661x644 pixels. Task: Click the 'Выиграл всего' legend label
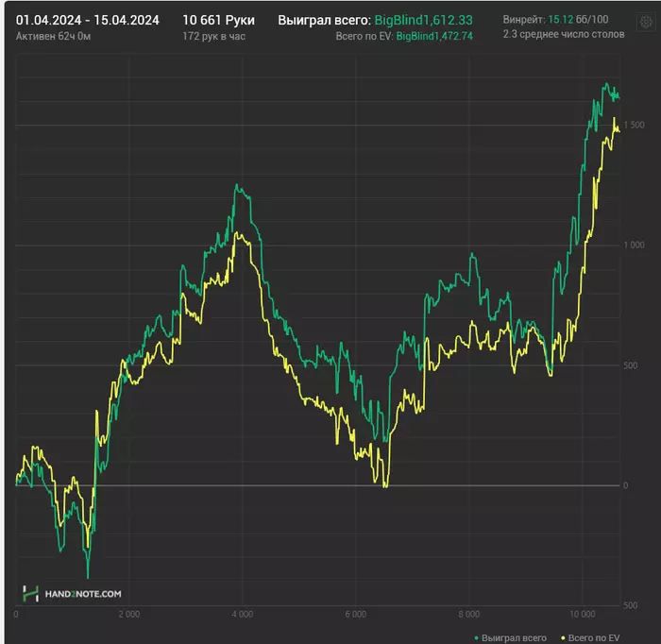point(514,638)
